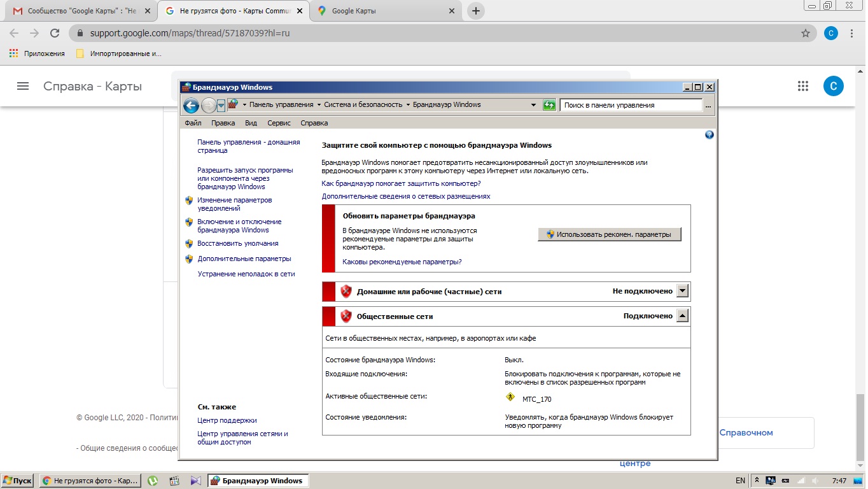The width and height of the screenshot is (868, 489).
Task: Open recent pages dropdown next to forward arrow
Action: (x=221, y=105)
